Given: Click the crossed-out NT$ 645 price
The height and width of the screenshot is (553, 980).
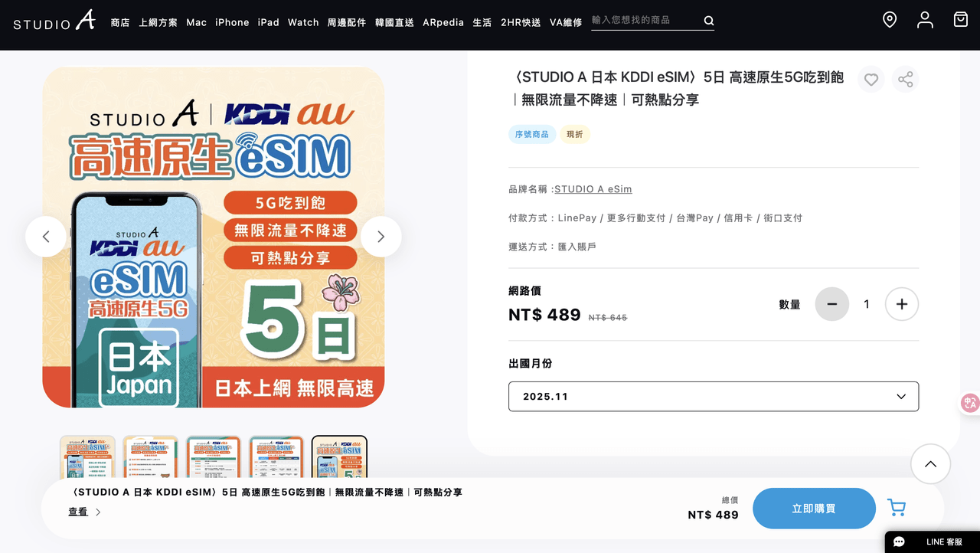Looking at the screenshot, I should click(608, 318).
